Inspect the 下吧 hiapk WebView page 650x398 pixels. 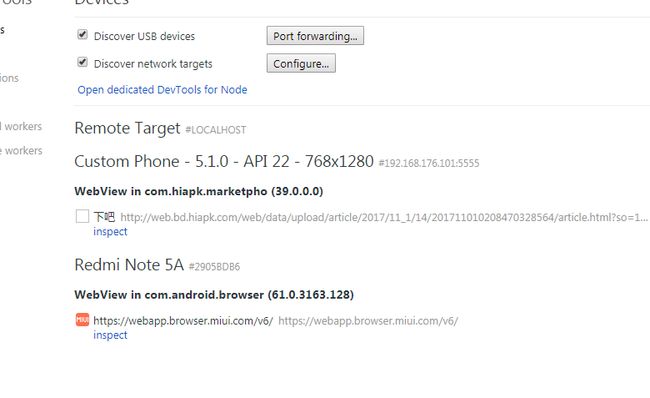(110, 231)
